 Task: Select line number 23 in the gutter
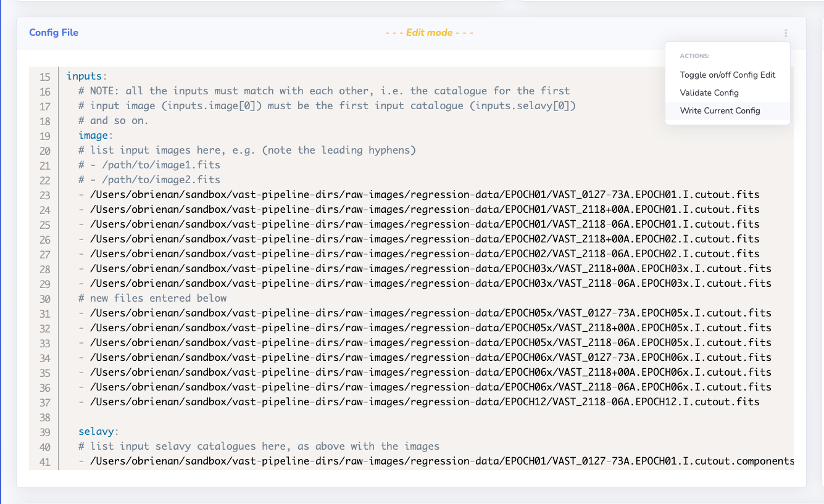[44, 194]
